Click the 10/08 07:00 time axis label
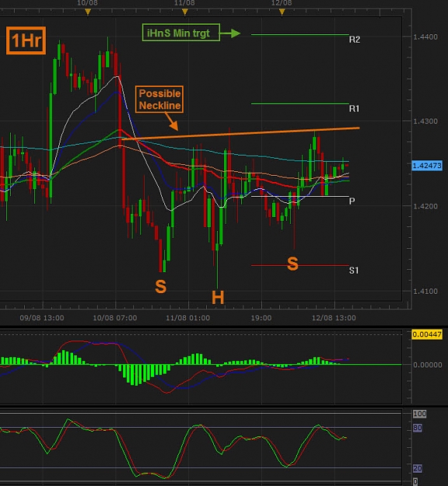This screenshot has height=486, width=448. (115, 318)
